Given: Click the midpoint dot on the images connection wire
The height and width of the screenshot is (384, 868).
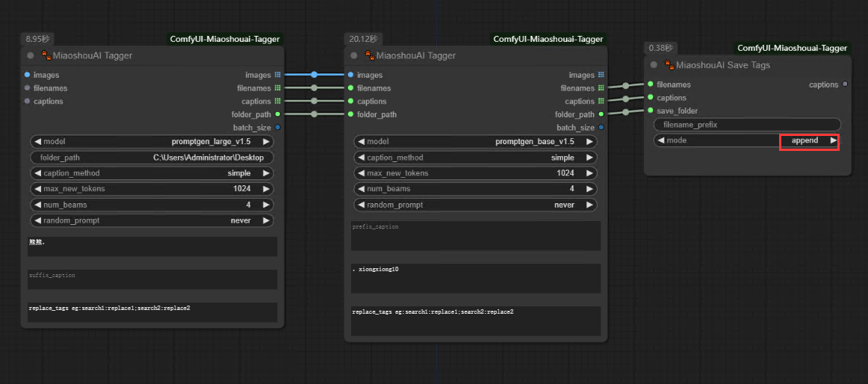Looking at the screenshot, I should tap(314, 75).
